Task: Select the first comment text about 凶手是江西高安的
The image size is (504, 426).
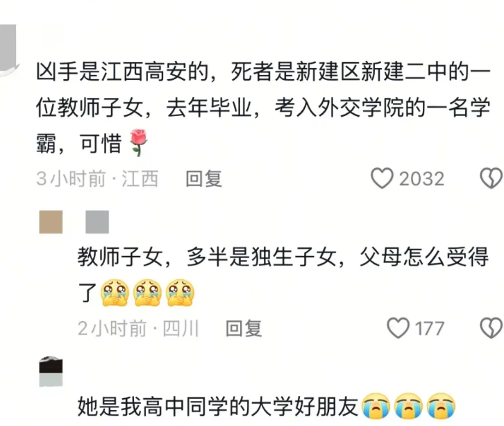Action: pos(263,107)
